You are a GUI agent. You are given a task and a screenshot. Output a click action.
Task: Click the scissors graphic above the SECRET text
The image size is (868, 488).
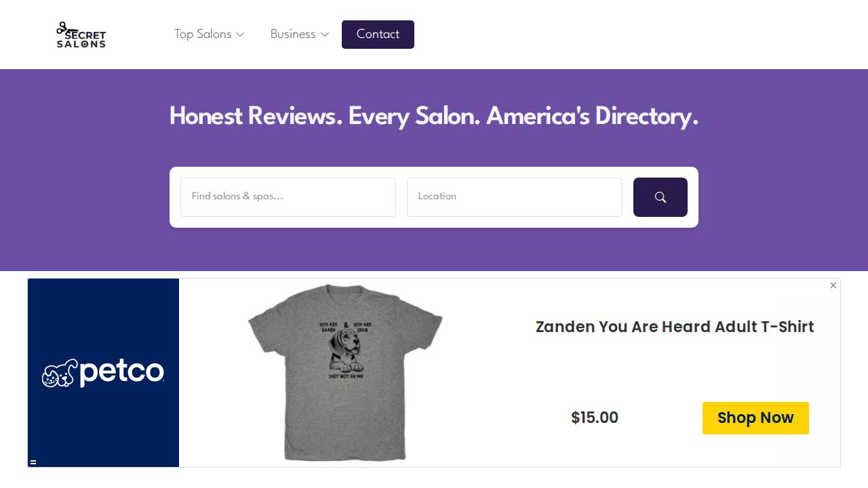pos(64,28)
